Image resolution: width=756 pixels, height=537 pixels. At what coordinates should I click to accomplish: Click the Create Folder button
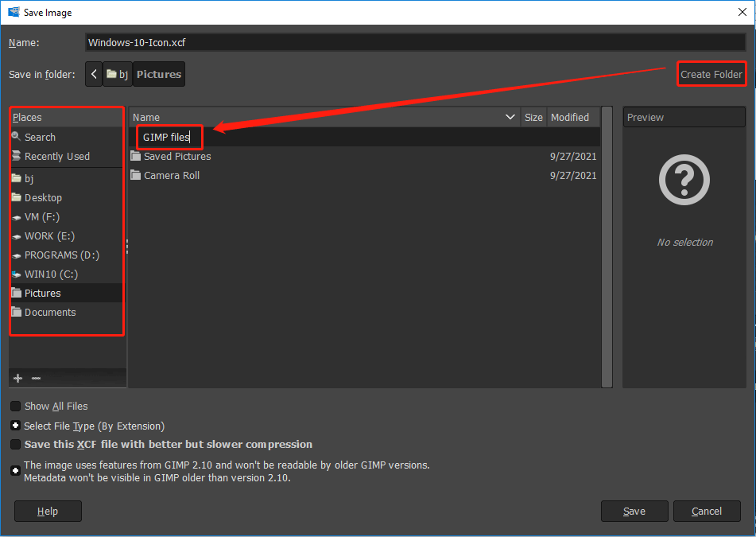pos(711,75)
